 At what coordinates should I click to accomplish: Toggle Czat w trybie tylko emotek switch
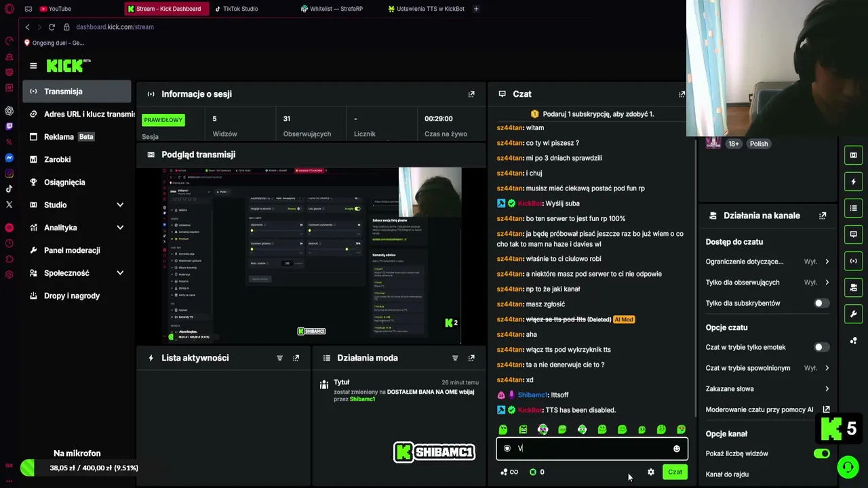click(821, 347)
